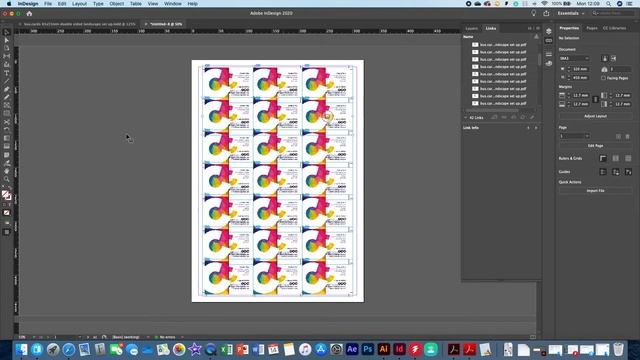Select the Hand tool

7,171
